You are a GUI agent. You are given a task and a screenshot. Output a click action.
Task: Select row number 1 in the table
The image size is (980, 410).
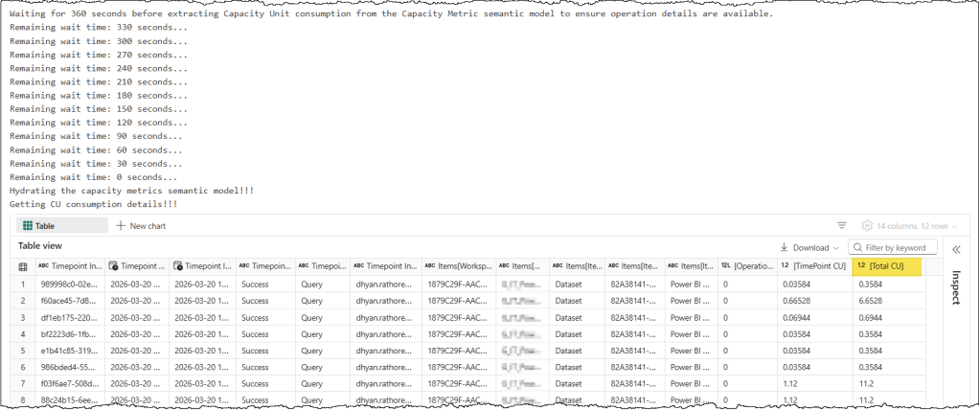(23, 284)
